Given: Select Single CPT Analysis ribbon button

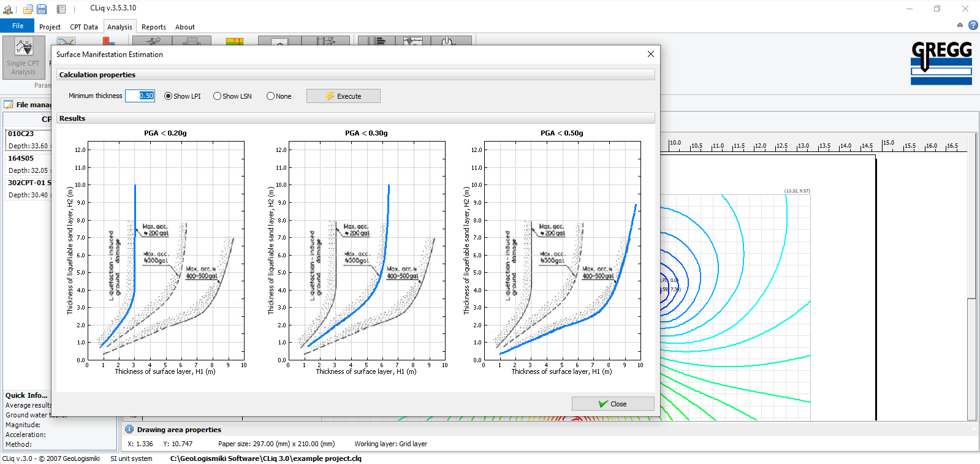Looking at the screenshot, I should pyautogui.click(x=23, y=56).
